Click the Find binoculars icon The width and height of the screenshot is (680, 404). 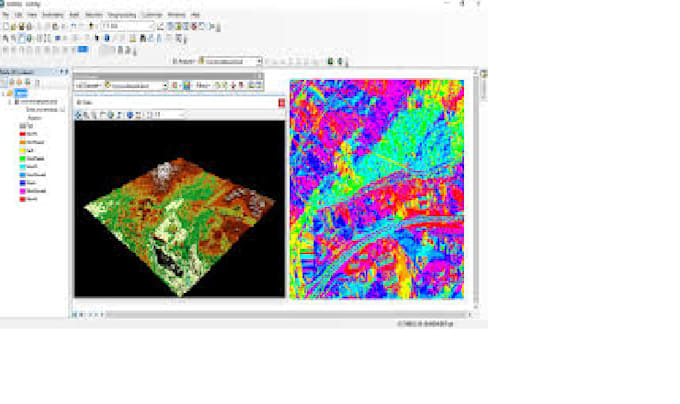point(143,39)
